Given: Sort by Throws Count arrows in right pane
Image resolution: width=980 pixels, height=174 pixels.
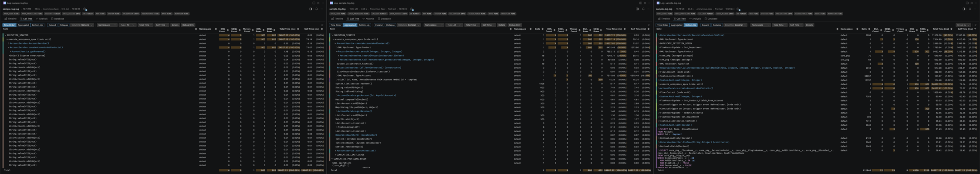Looking at the screenshot, I should point(906,30).
